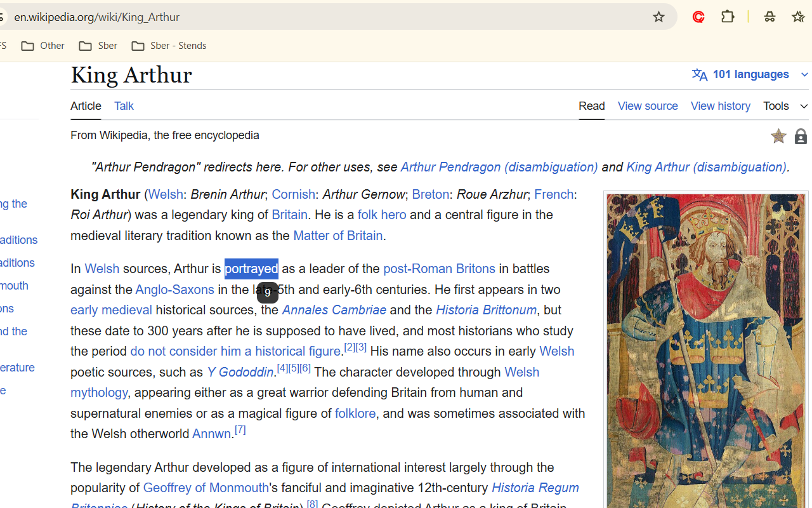Click the featured article star icon
The width and height of the screenshot is (812, 508).
coord(778,136)
